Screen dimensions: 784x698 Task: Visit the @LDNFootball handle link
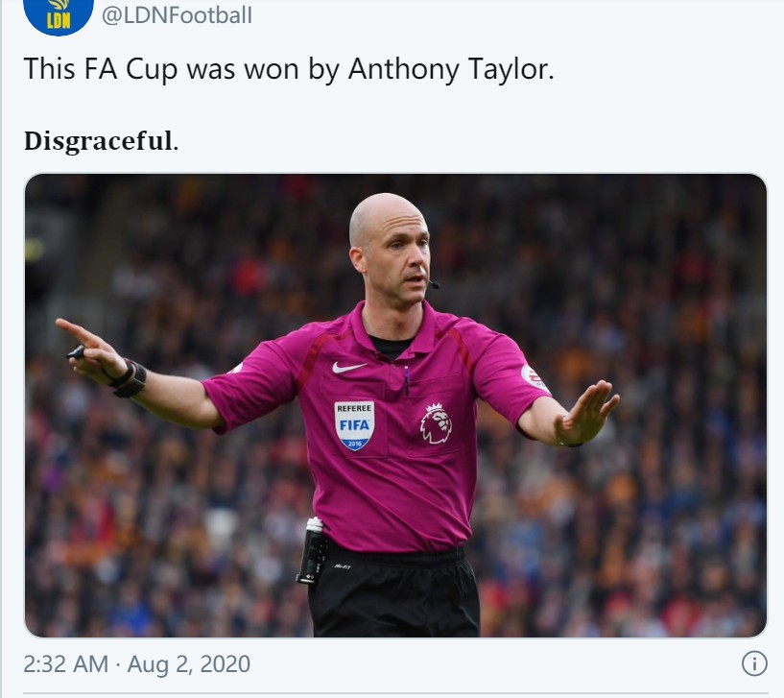[177, 15]
